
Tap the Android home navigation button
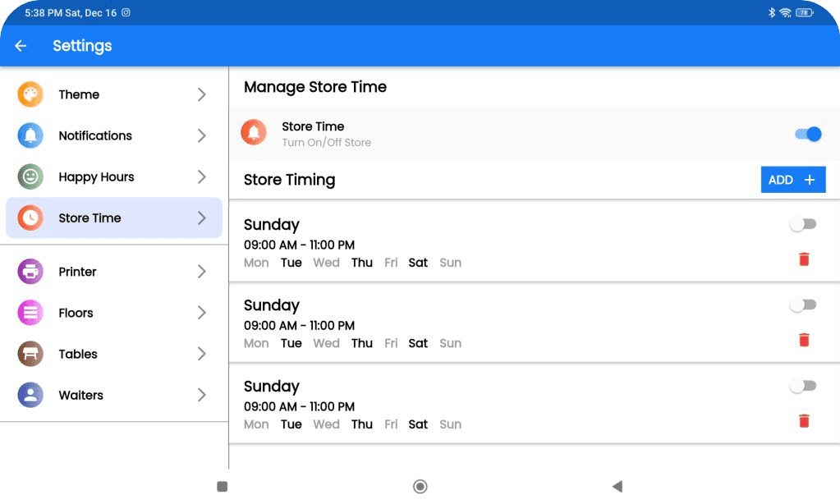coord(420,487)
